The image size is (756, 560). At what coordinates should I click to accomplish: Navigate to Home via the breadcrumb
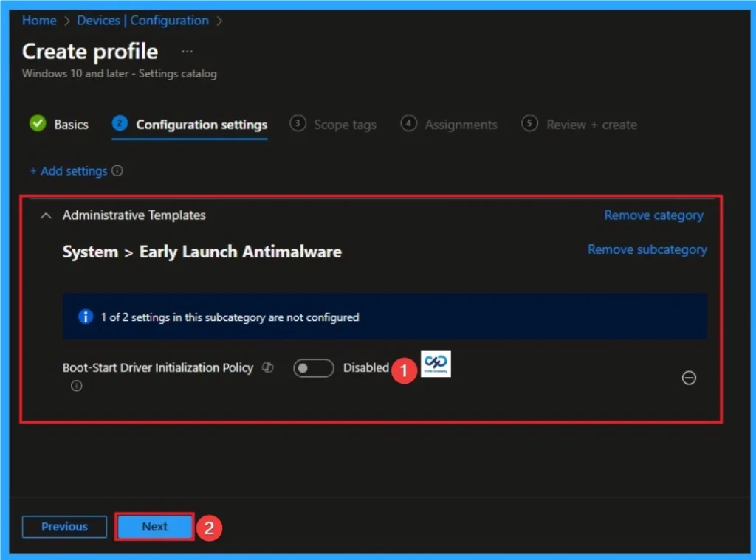pyautogui.click(x=38, y=20)
